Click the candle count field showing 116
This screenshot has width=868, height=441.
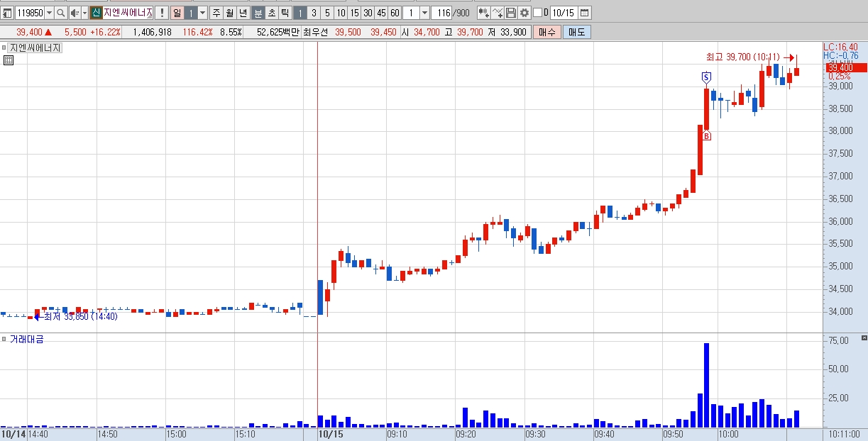click(x=441, y=13)
